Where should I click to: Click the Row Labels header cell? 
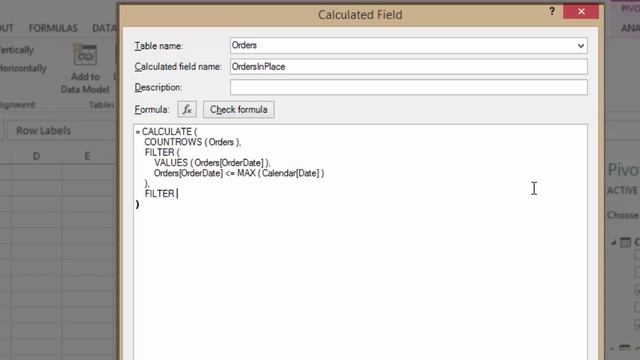[x=43, y=131]
